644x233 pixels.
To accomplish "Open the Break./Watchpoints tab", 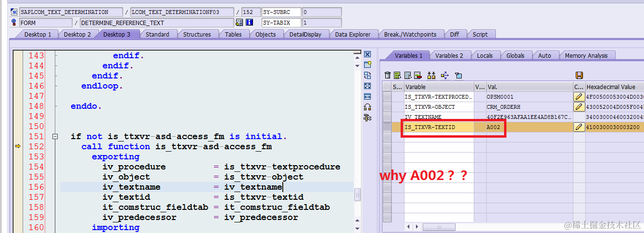I will coord(410,34).
